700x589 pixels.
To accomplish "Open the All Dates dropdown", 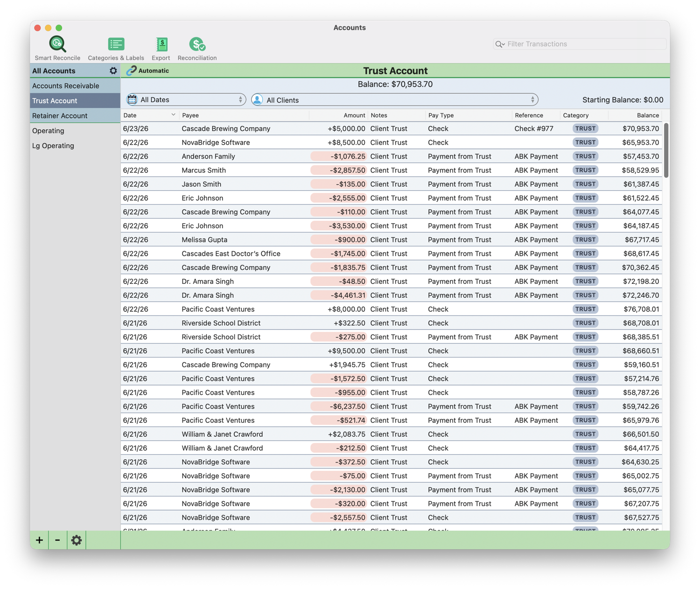I will coord(186,99).
